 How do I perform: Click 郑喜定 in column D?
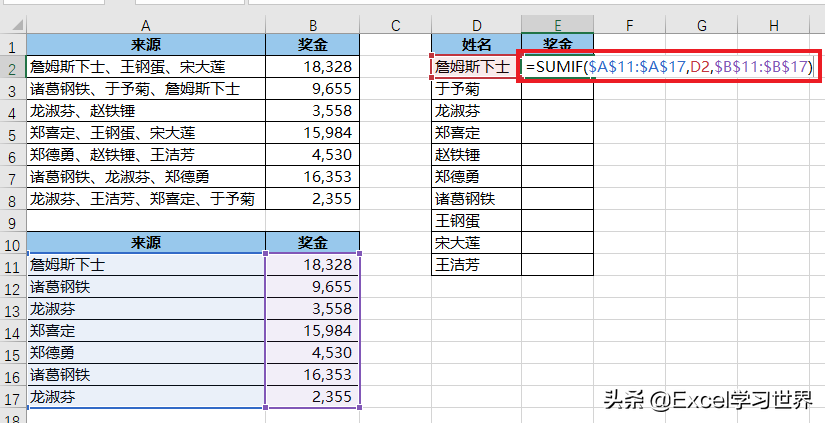click(477, 133)
